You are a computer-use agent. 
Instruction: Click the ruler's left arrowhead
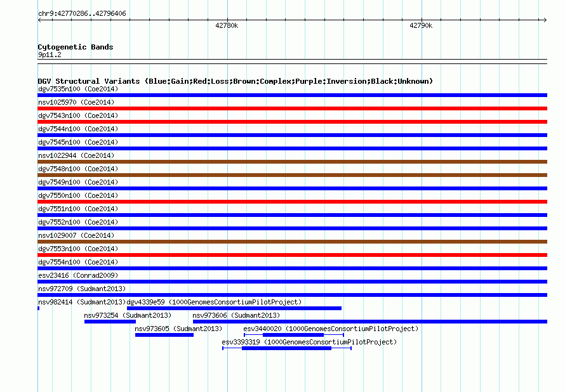point(39,20)
